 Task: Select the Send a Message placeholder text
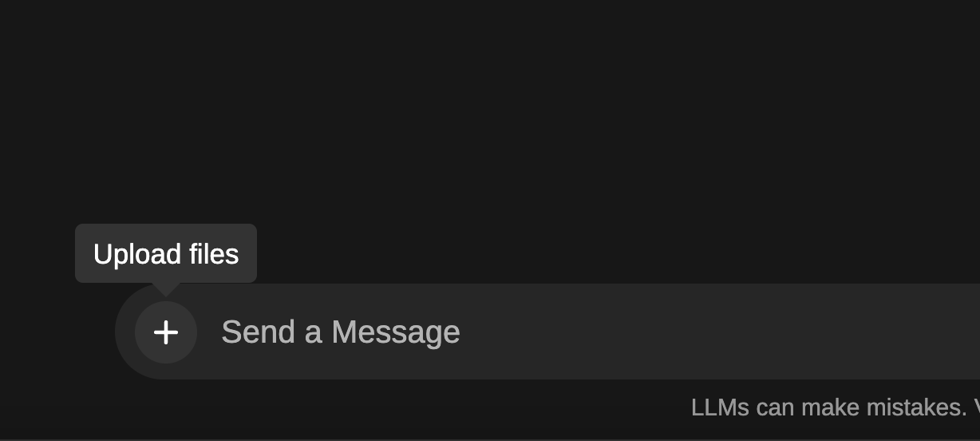(x=341, y=332)
